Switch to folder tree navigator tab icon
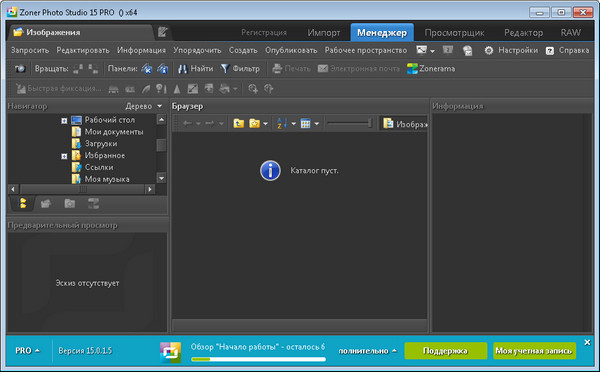Screen dimensions: 600x372 [x=23, y=204]
